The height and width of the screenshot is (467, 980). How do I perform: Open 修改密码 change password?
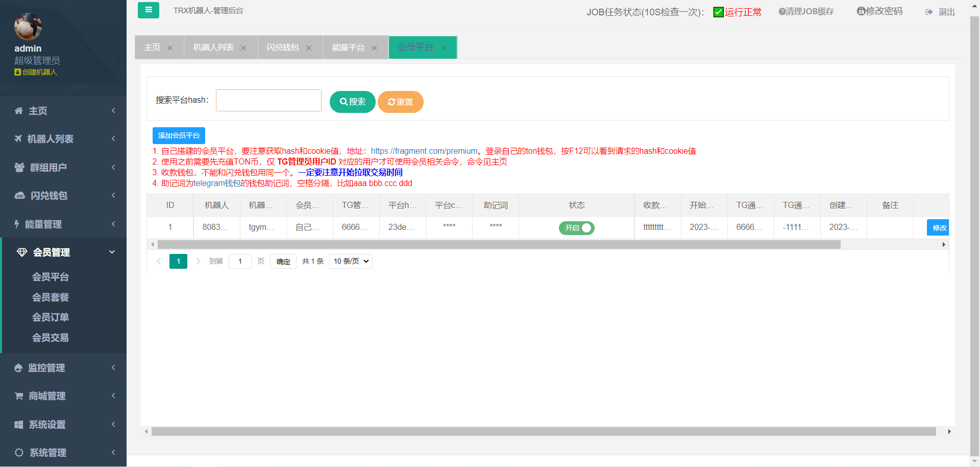pos(879,11)
